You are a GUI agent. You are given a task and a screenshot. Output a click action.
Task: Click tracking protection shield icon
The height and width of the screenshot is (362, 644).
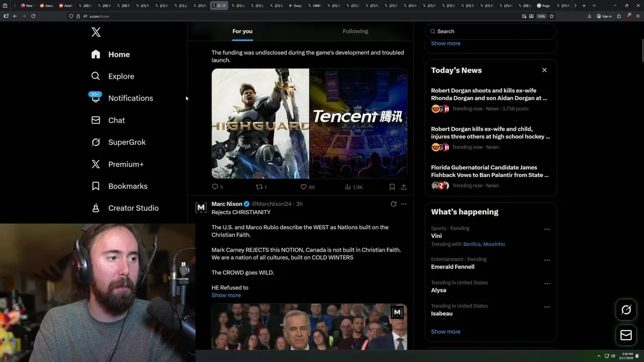point(71,16)
